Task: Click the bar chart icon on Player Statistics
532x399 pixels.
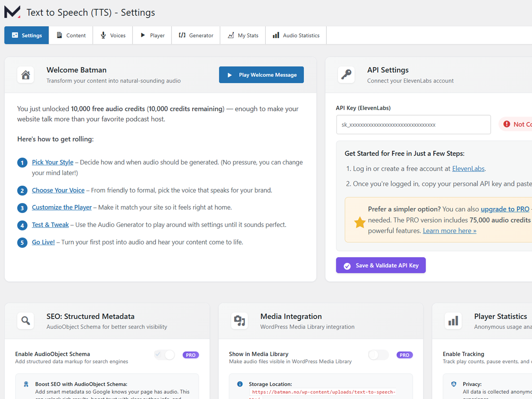Action: [x=453, y=321]
